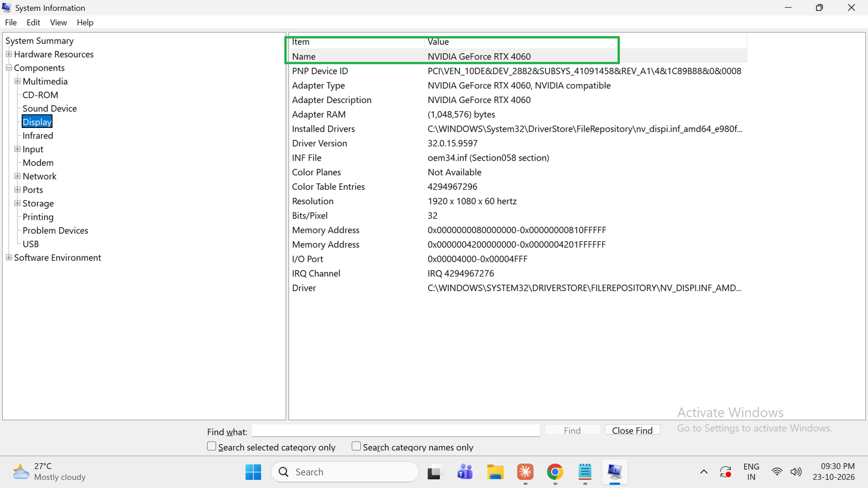Enable Search selected category only checkbox
Screen dimensions: 868x488
click(x=212, y=446)
